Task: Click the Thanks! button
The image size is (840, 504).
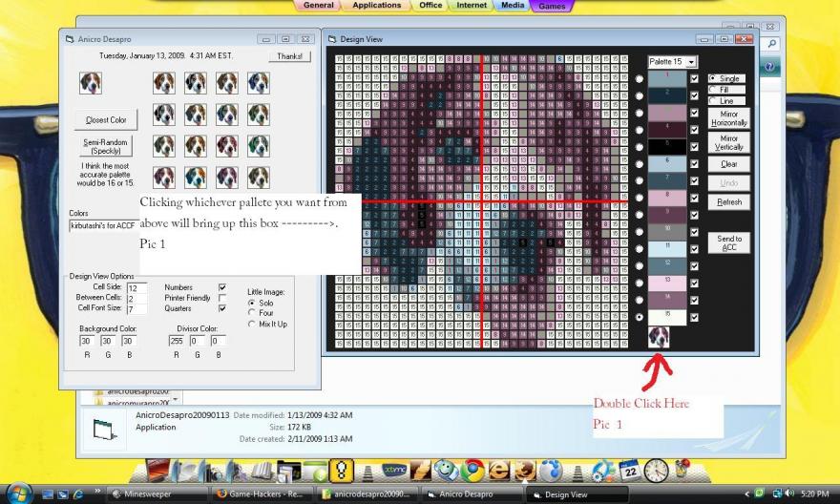Action: pyautogui.click(x=290, y=56)
